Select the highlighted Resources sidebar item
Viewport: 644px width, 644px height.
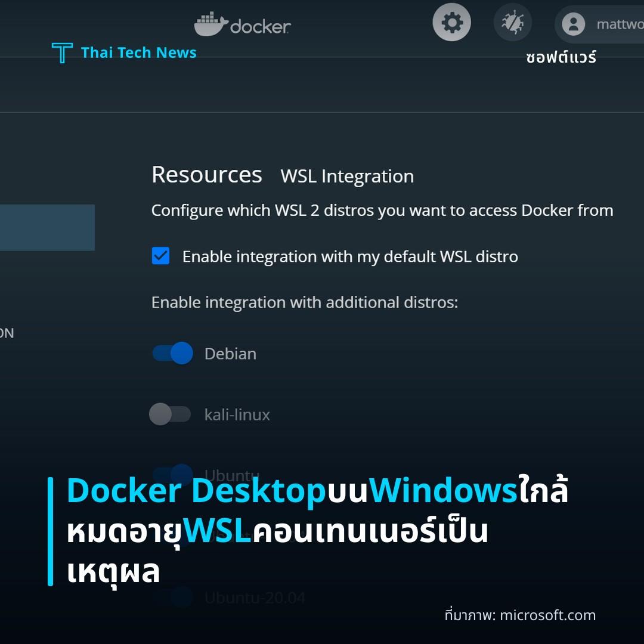pos(47,228)
